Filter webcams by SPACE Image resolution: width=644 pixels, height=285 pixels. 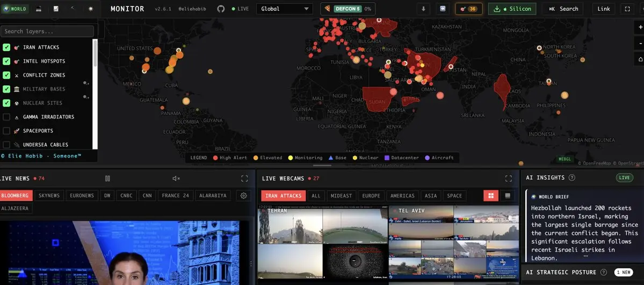click(x=454, y=196)
